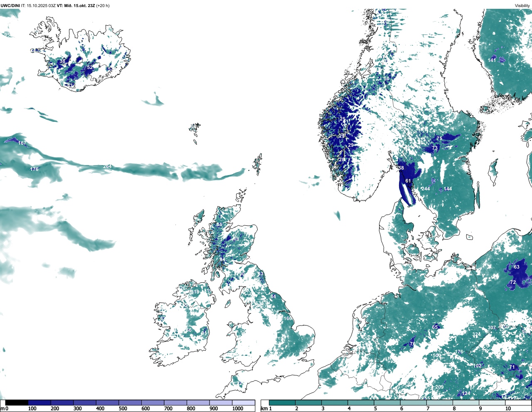Image resolution: width=532 pixels, height=412 pixels.
Task: Click the "63" value over Poland fog patch
Action: pyautogui.click(x=517, y=267)
